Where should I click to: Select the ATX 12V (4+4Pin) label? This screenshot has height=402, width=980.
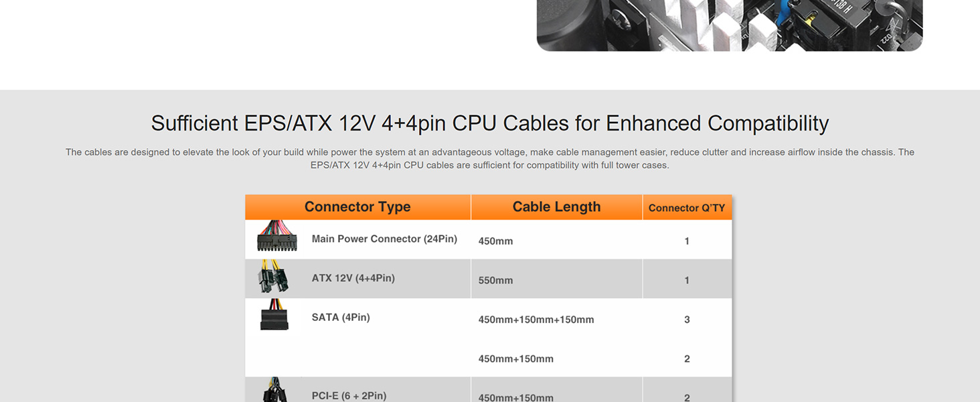[353, 278]
